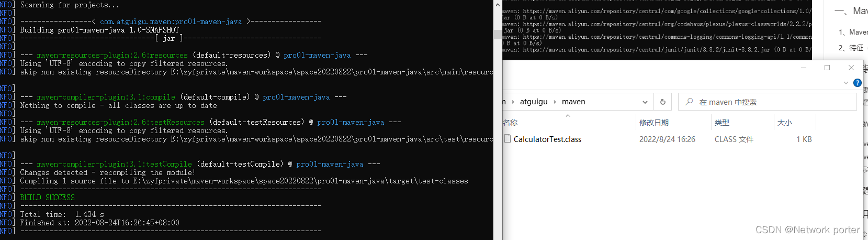The image size is (868, 240).
Task: Open the File Explorer help icon
Action: point(857,83)
